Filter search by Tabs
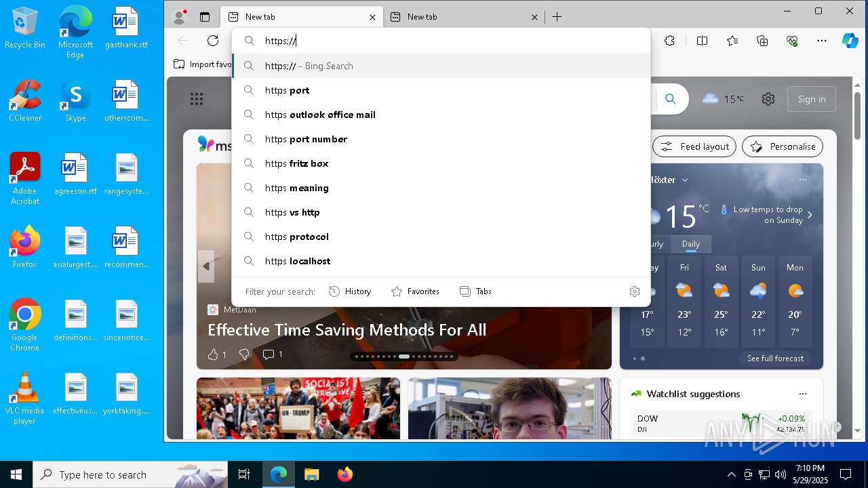Viewport: 868px width, 488px height. 475,291
